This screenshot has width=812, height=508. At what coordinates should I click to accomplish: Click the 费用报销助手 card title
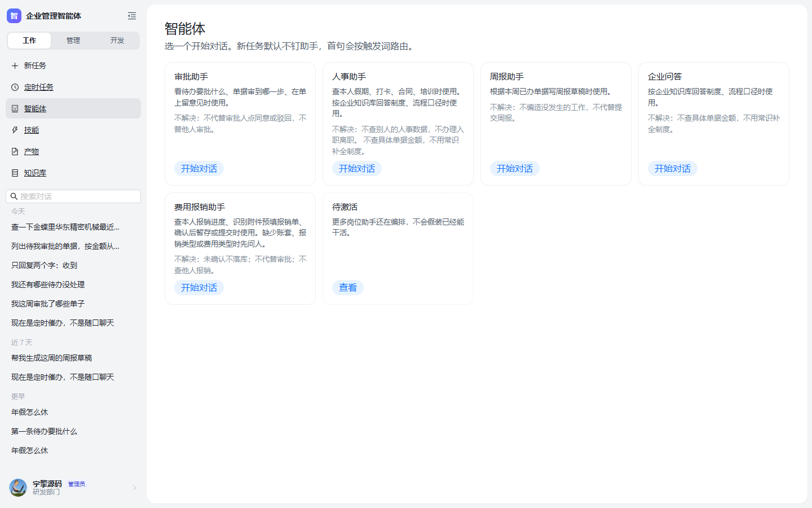(x=200, y=207)
